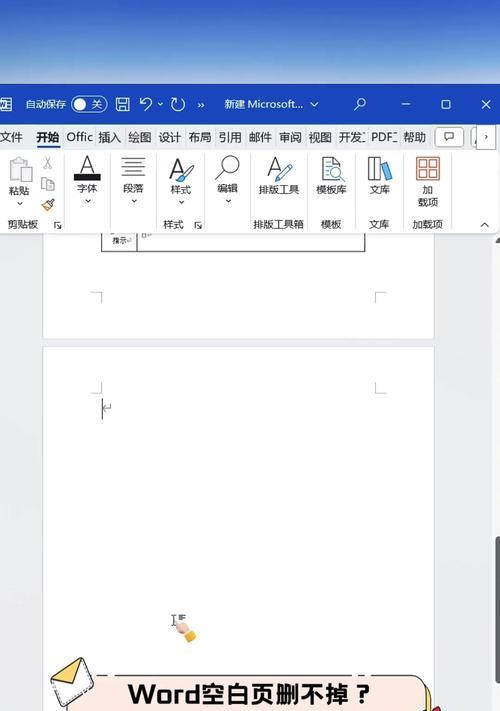Select the 开始 ribbon tab
500x711 pixels.
[x=48, y=137]
